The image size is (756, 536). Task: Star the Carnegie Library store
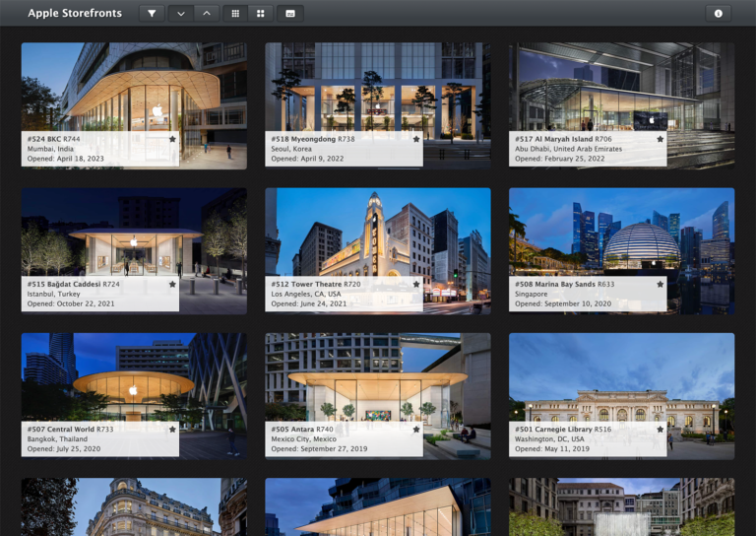661,430
